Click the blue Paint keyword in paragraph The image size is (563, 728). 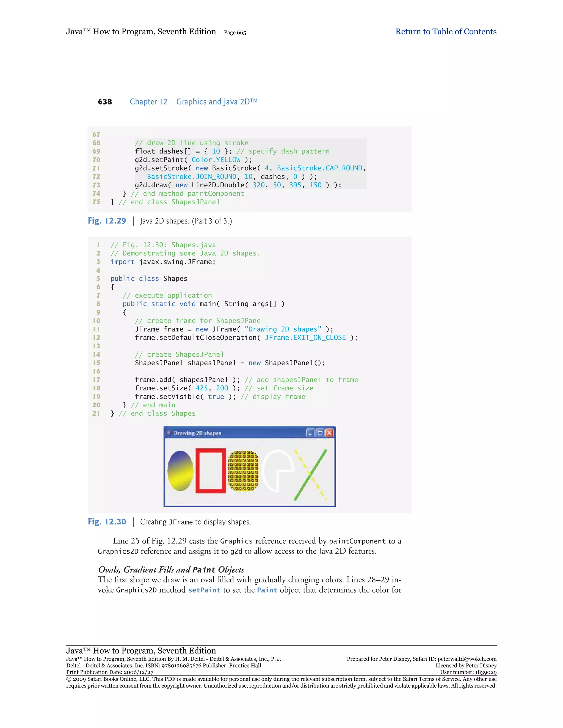click(x=267, y=590)
